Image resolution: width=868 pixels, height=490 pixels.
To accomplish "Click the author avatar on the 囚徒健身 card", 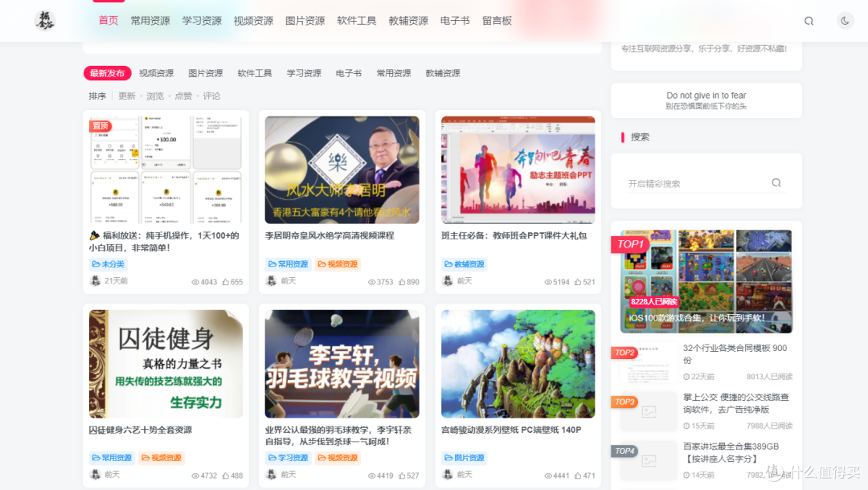I will [x=95, y=475].
